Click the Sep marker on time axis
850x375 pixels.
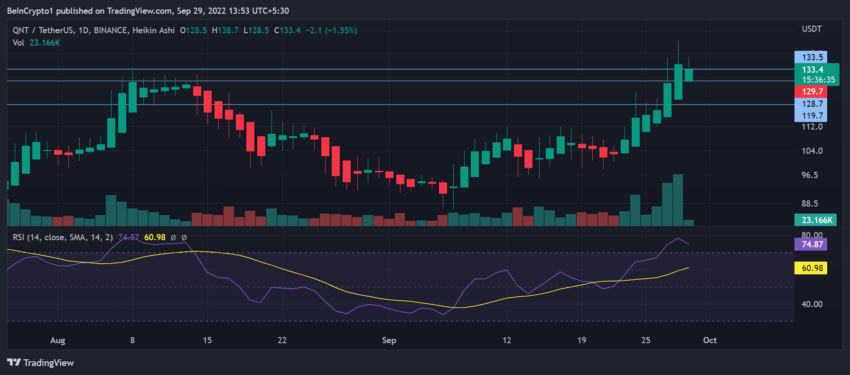[389, 340]
